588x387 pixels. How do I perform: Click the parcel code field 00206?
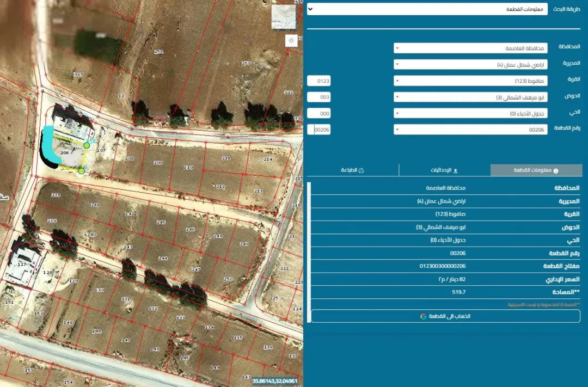pos(318,130)
